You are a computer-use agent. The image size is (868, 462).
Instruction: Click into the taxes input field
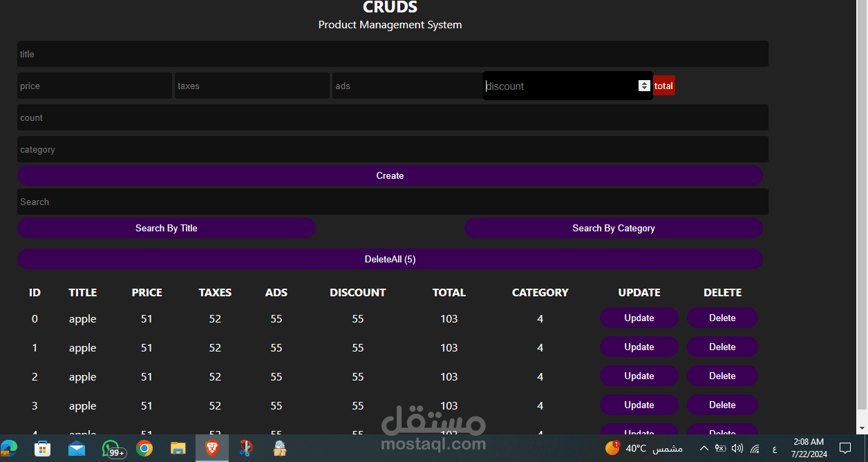[252, 86]
